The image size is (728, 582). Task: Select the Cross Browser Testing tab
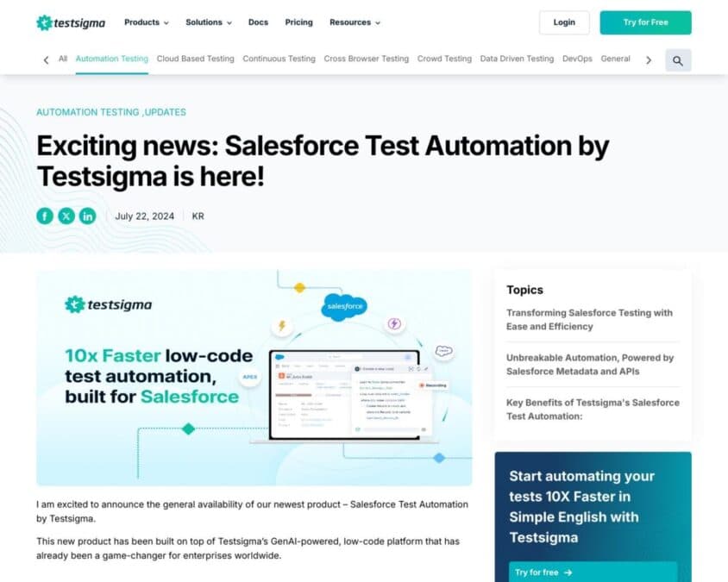pyautogui.click(x=367, y=59)
